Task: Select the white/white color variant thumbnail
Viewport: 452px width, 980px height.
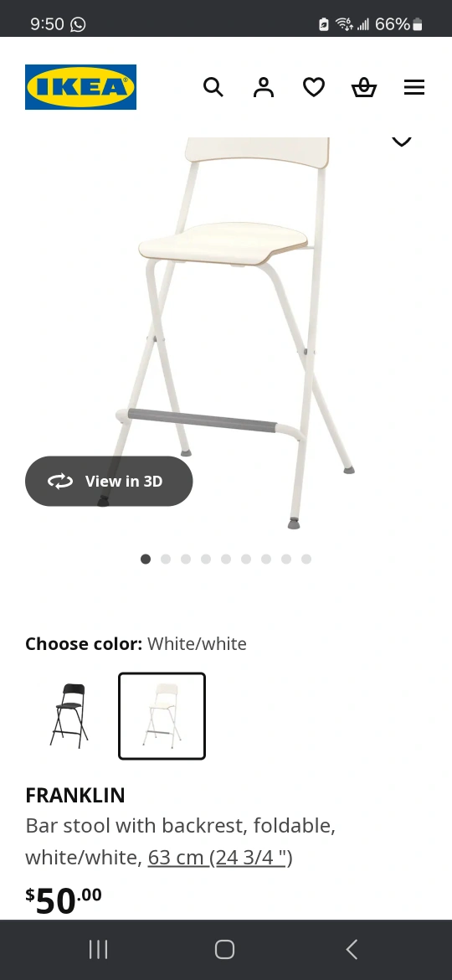Action: pos(162,715)
